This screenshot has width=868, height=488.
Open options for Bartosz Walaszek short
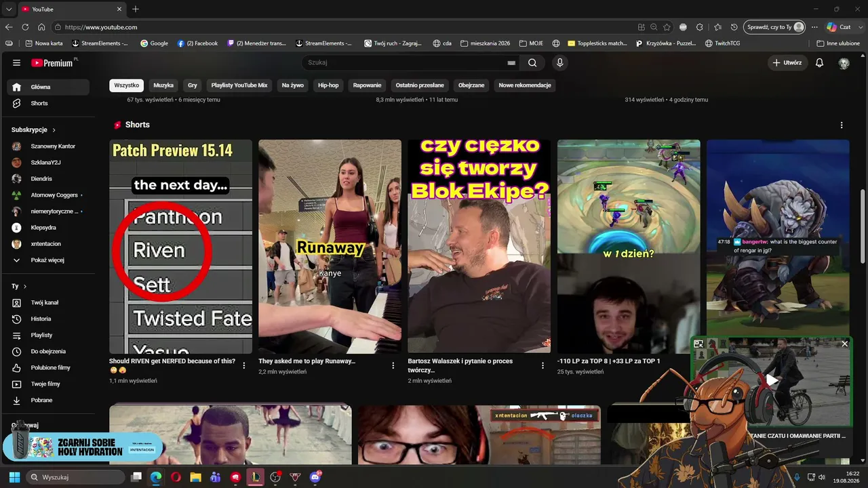542,365
